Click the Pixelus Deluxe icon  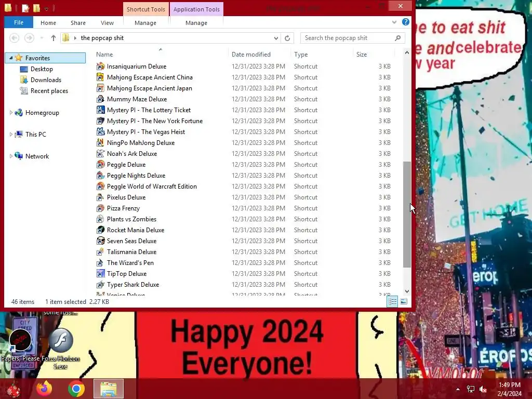[x=100, y=197]
